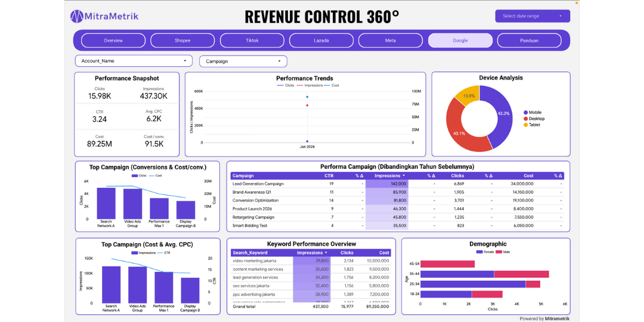Click the Impressions sort arrow in campaign table
644x322 pixels.
click(404, 176)
